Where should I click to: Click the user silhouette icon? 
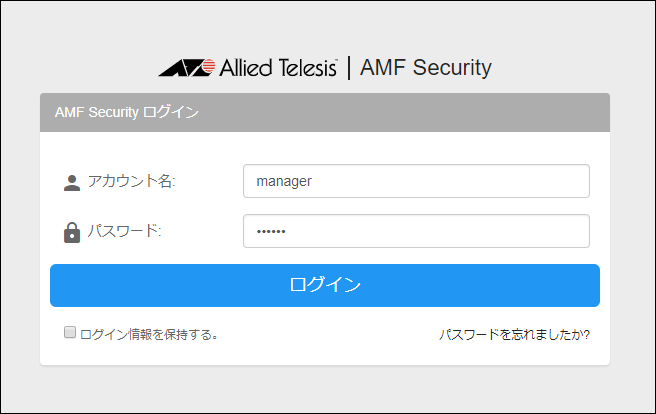[71, 182]
